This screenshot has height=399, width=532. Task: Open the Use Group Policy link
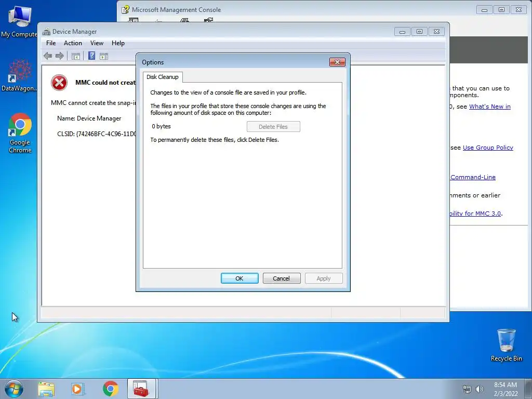488,148
